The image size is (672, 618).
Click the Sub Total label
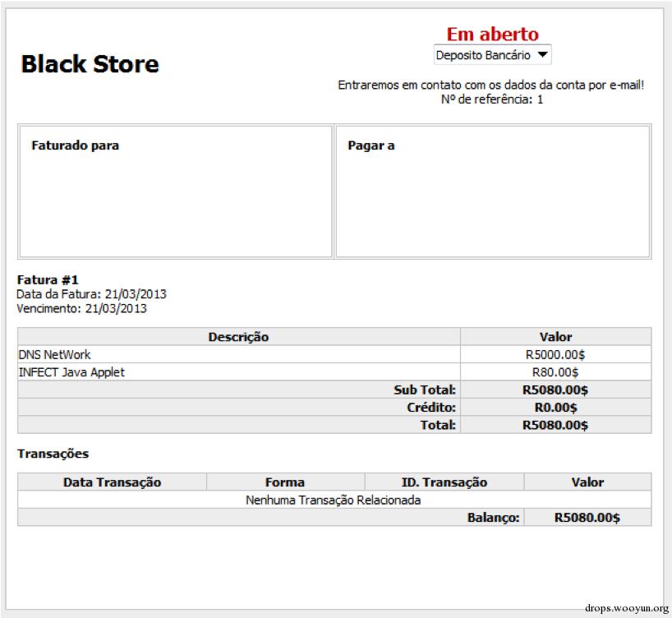tap(425, 390)
